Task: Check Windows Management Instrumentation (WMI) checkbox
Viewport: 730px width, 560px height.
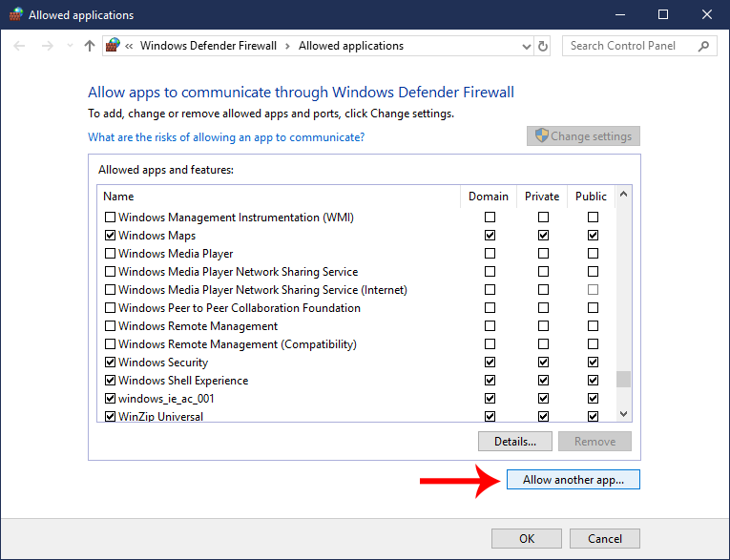Action: [110, 218]
